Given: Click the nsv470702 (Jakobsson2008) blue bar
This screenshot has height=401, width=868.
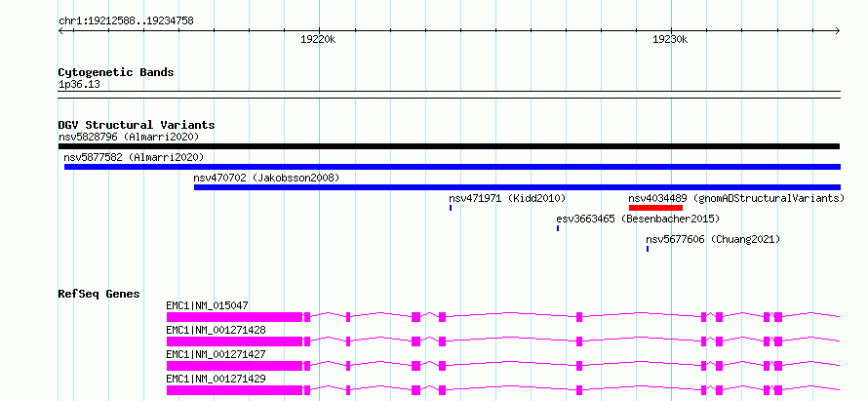Looking at the screenshot, I should (517, 187).
